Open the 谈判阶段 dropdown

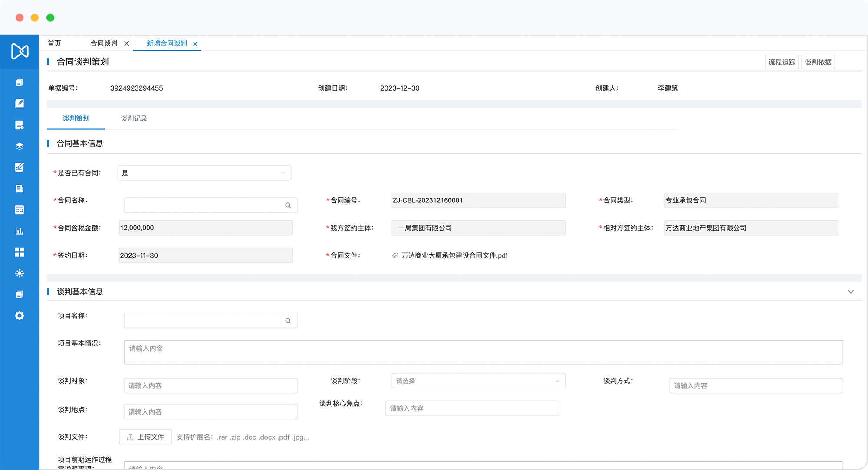coord(478,381)
